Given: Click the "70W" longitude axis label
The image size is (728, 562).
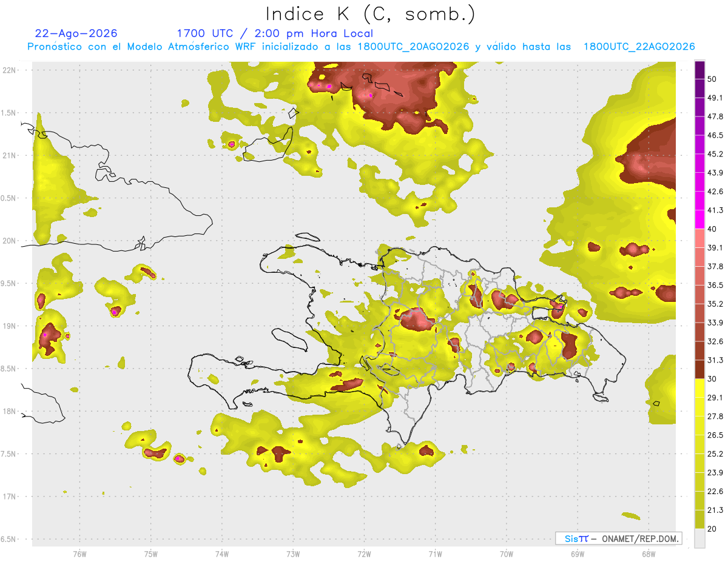Looking at the screenshot, I should pyautogui.click(x=507, y=554).
